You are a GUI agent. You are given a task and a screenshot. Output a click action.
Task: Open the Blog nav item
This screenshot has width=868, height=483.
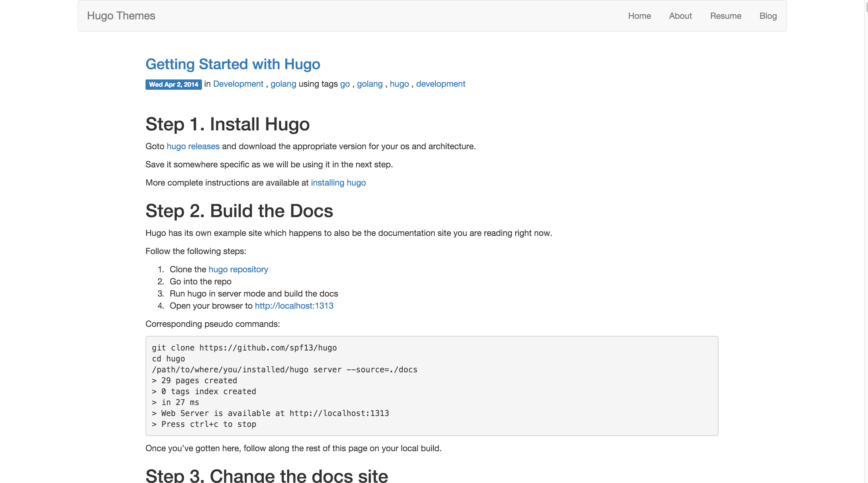(x=768, y=16)
